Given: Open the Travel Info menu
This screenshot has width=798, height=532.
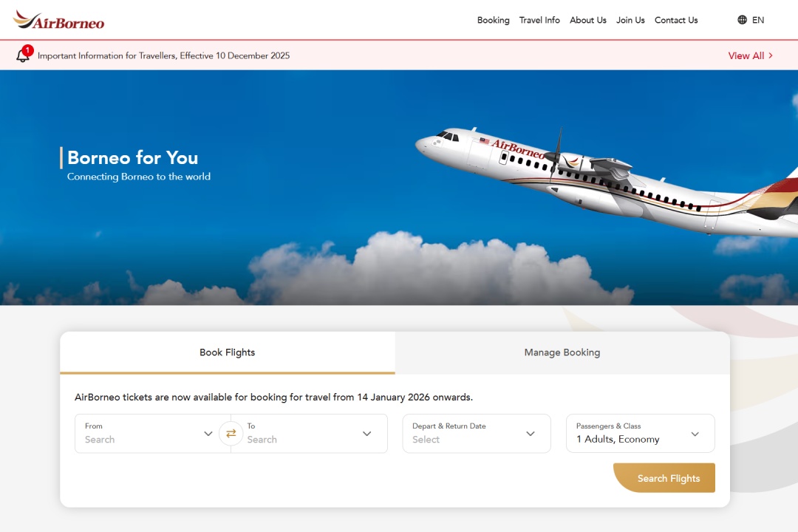Looking at the screenshot, I should 539,20.
